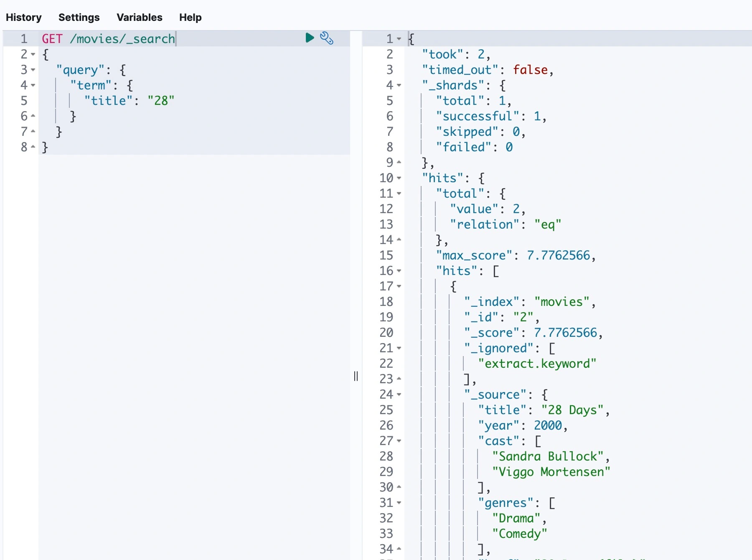This screenshot has height=560, width=752.
Task: Open the wrench request options menu
Action: [x=327, y=38]
